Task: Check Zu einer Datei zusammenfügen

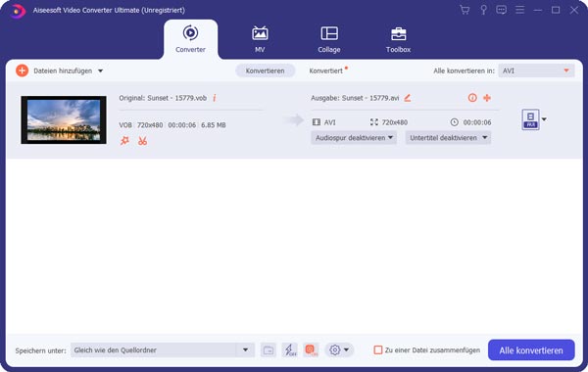Action: (378, 349)
